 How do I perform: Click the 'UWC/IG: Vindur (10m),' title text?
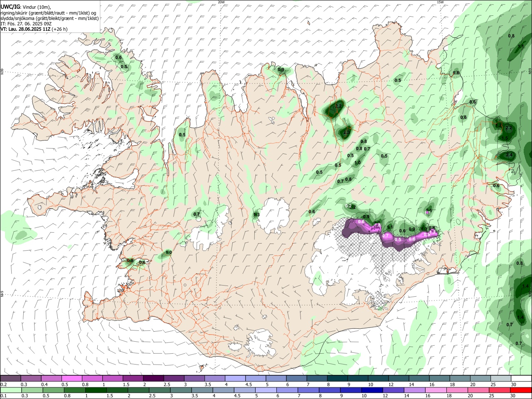(26, 7)
